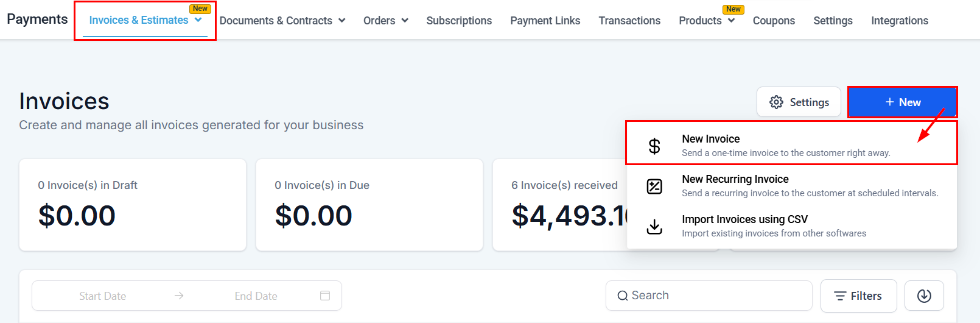Screen dimensions: 980x323
Task: Expand the Products dropdown chevron
Action: click(x=731, y=21)
